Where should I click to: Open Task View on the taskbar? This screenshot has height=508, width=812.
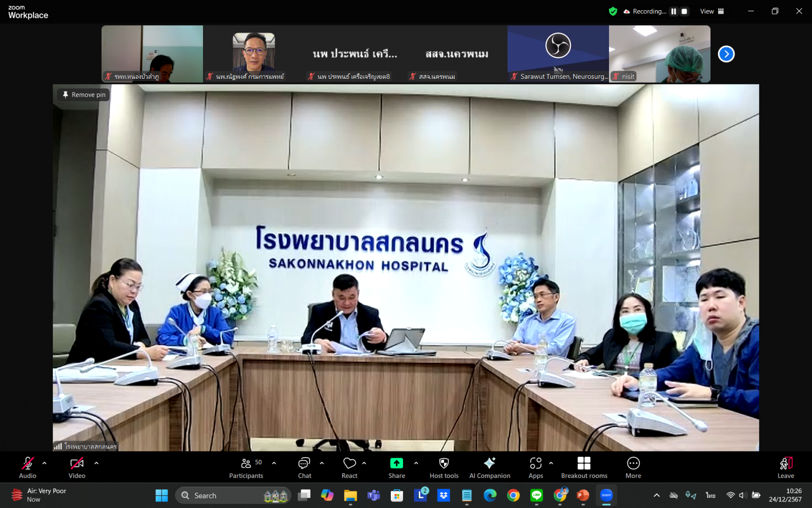(x=304, y=495)
